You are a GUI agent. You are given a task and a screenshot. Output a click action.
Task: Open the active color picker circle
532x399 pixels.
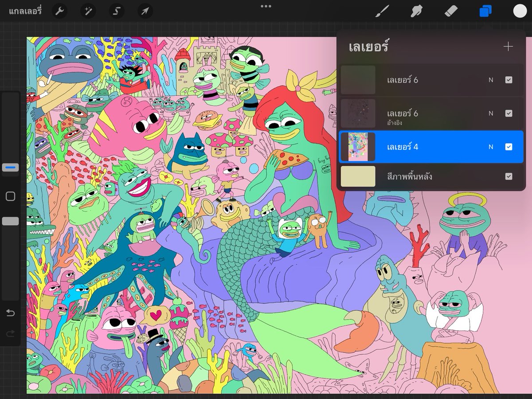coord(520,11)
